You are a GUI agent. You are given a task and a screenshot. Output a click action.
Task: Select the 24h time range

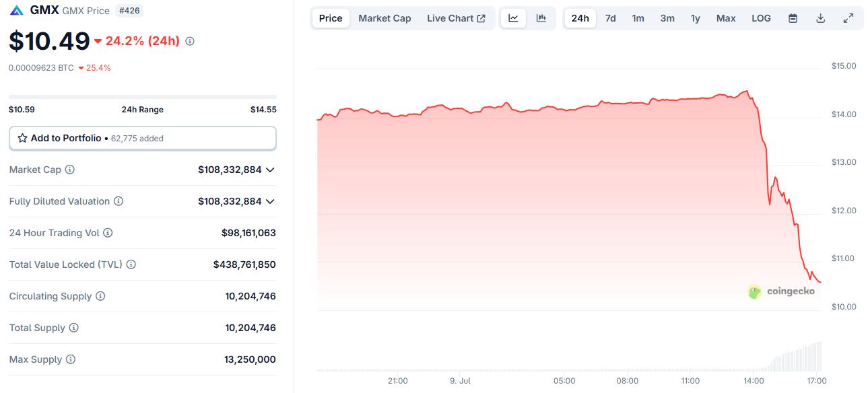click(580, 18)
